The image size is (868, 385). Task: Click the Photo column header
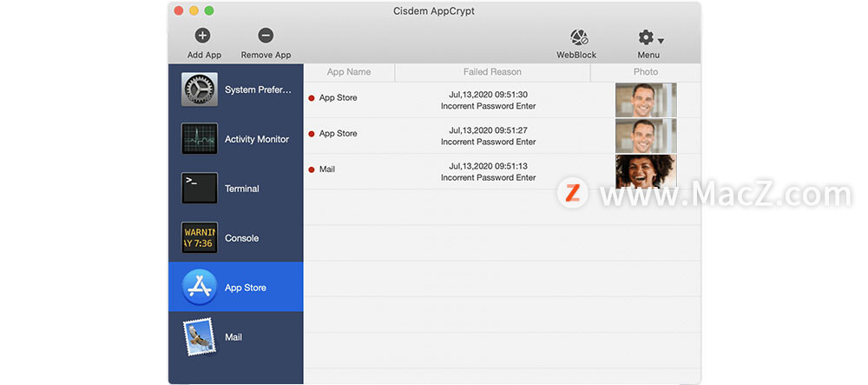pos(646,72)
